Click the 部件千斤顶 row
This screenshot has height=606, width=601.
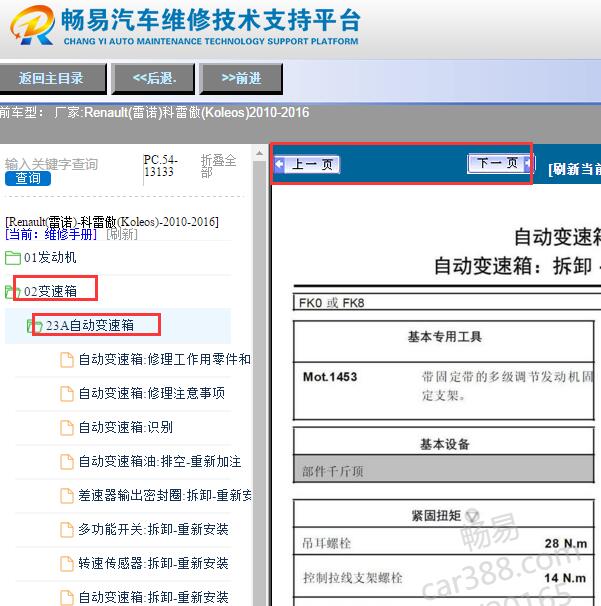pyautogui.click(x=444, y=469)
